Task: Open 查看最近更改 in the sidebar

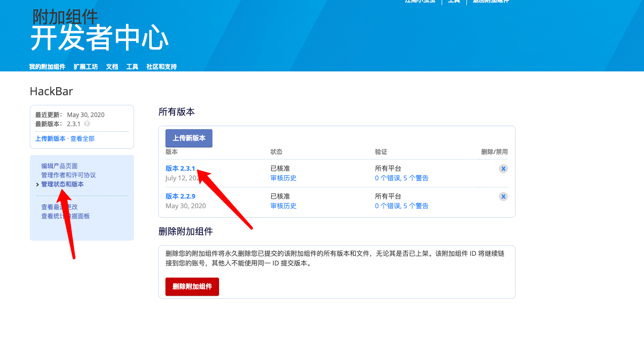Action: [x=60, y=207]
